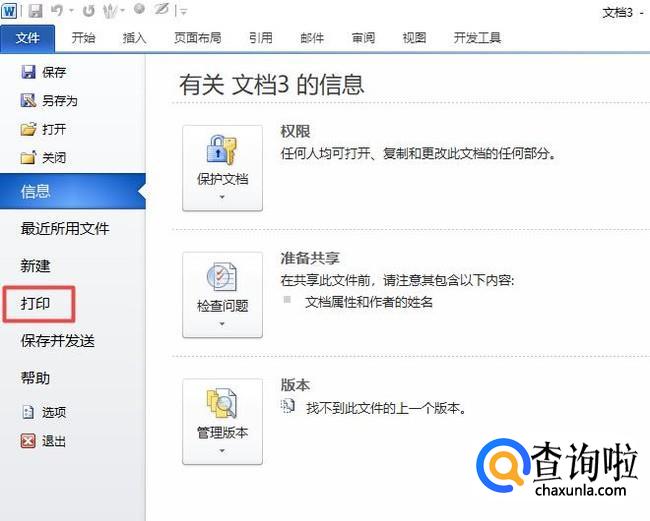650x521 pixels.
Task: Select 打开 text in backstage menu
Action: (54, 129)
